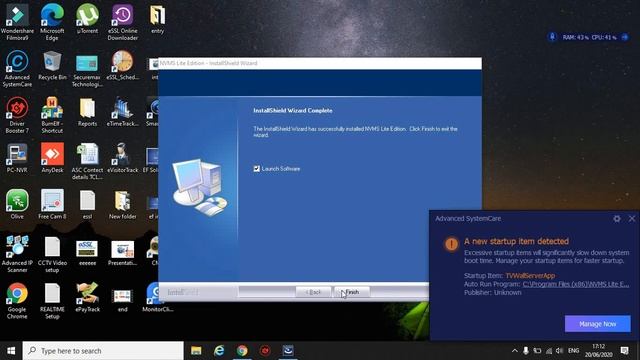This screenshot has height=360, width=640.
Task: Open the red recorder taskbar icon
Action: click(x=265, y=351)
